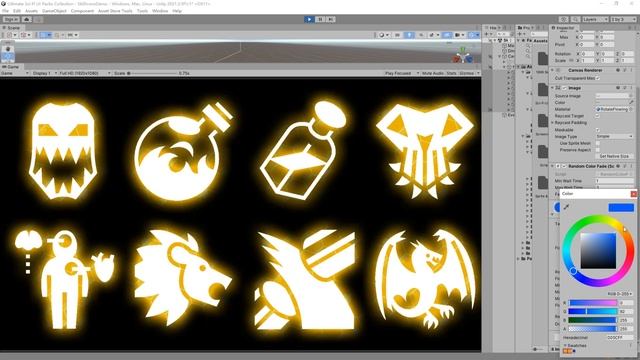Open the Window menu
Screen dimensions: 640x360
point(160,11)
